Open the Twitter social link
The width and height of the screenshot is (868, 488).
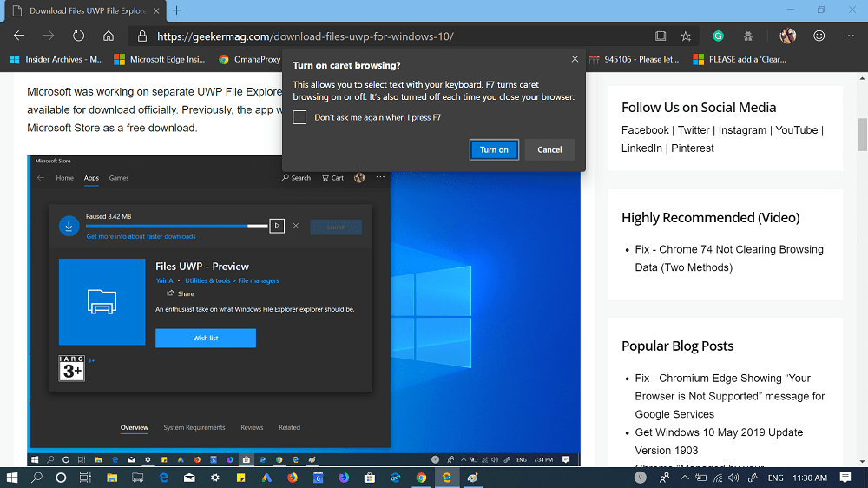click(693, 130)
